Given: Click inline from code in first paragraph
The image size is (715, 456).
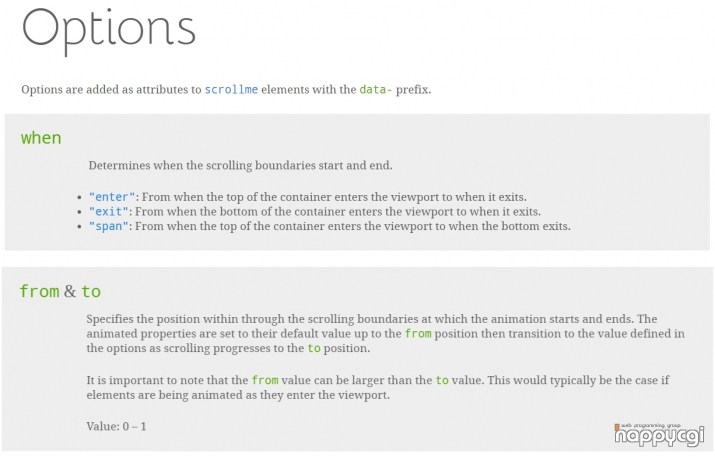Looking at the screenshot, I should coord(418,334).
